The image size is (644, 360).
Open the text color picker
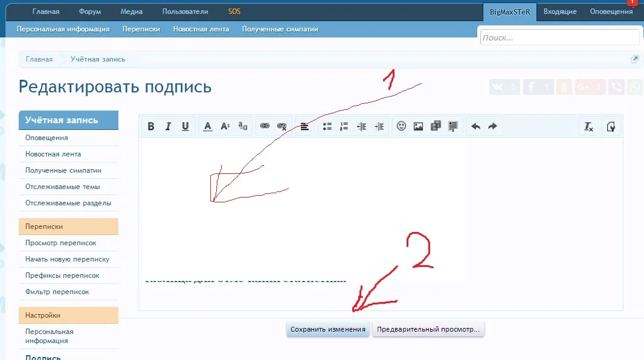pyautogui.click(x=207, y=126)
